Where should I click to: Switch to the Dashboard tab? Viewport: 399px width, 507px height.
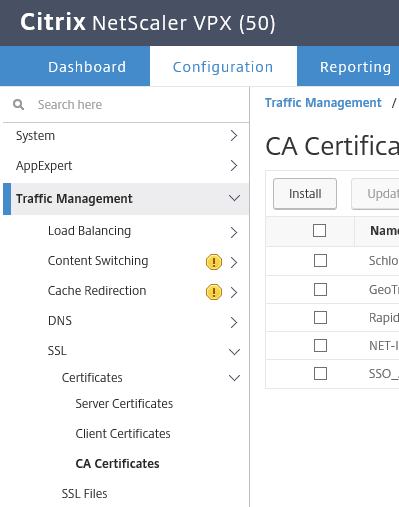[x=87, y=67]
